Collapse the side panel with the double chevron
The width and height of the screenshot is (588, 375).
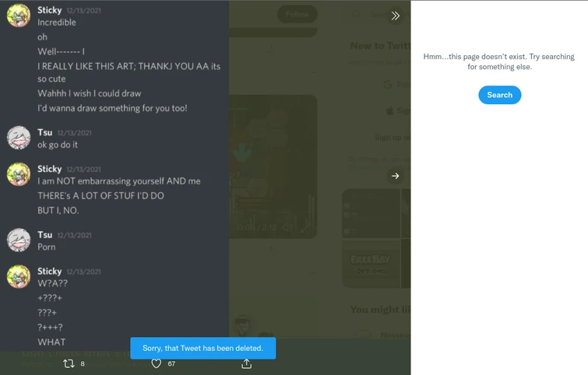[x=396, y=16]
